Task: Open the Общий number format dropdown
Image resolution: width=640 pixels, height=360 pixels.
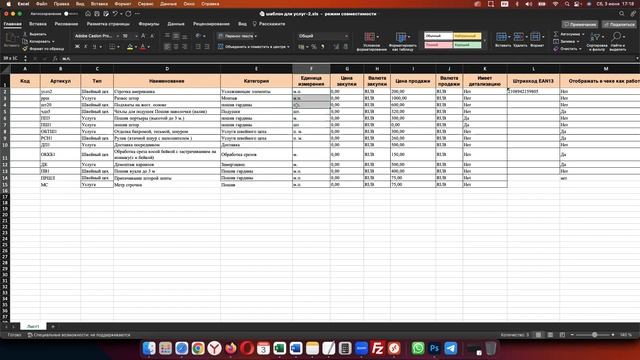Action: click(x=323, y=36)
